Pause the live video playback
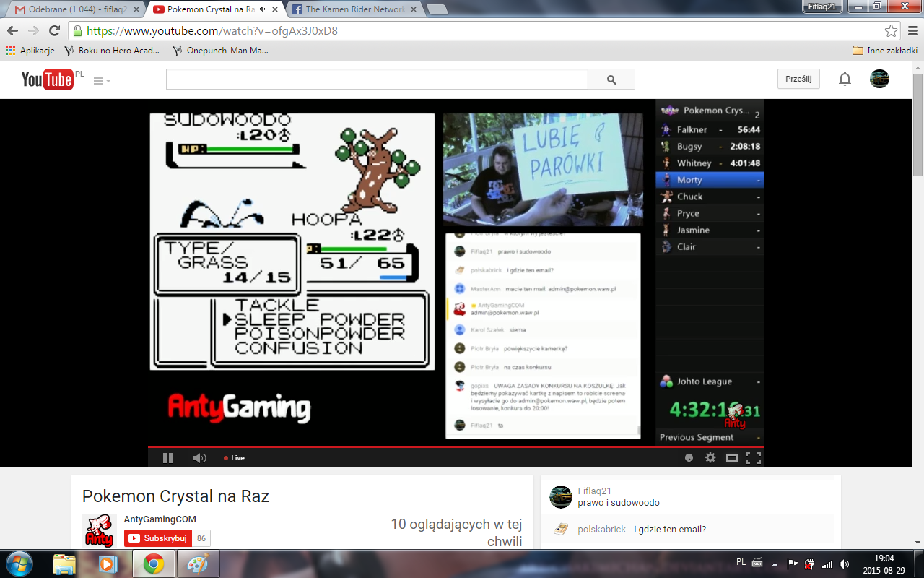The image size is (924, 578). coord(167,457)
